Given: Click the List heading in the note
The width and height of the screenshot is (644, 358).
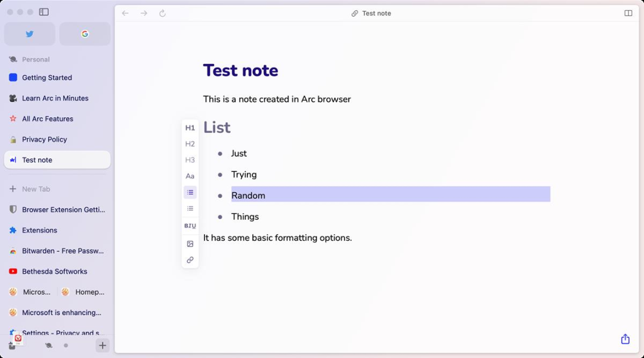Looking at the screenshot, I should [217, 127].
